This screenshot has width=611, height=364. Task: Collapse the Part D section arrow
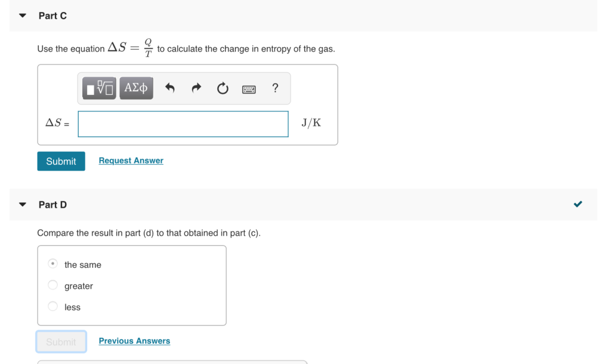pos(23,205)
